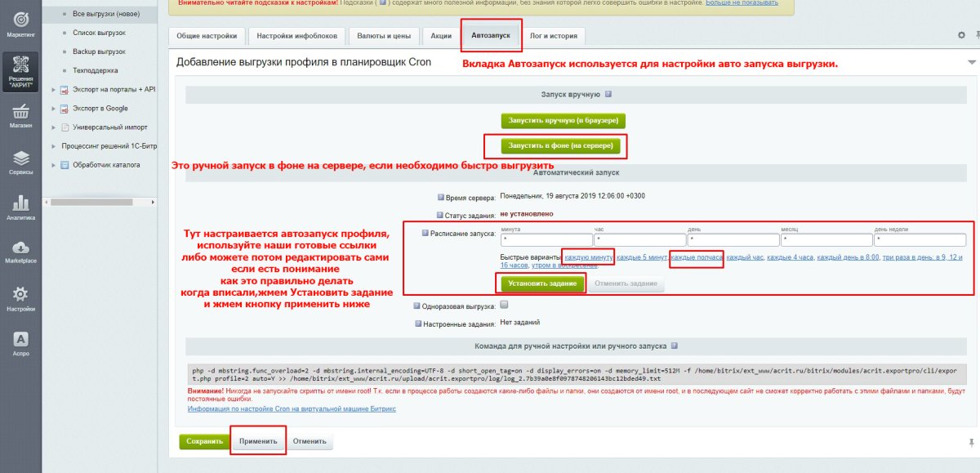Open the page settings gear icon
This screenshot has height=473, width=980.
pyautogui.click(x=961, y=35)
